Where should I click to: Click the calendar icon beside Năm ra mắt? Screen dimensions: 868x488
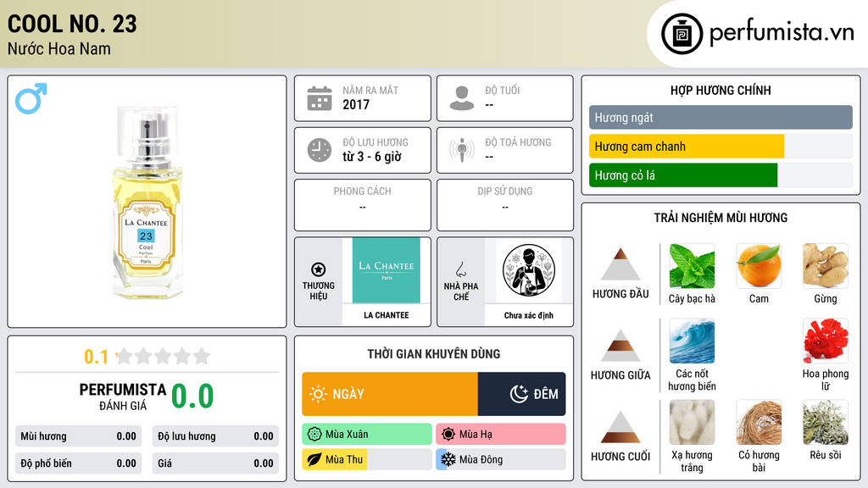click(320, 98)
